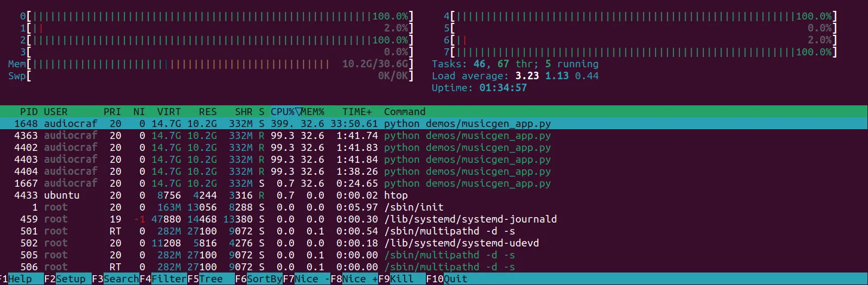The height and width of the screenshot is (285, 868).
Task: Click the CPU 1 usage meter
Action: [x=217, y=28]
